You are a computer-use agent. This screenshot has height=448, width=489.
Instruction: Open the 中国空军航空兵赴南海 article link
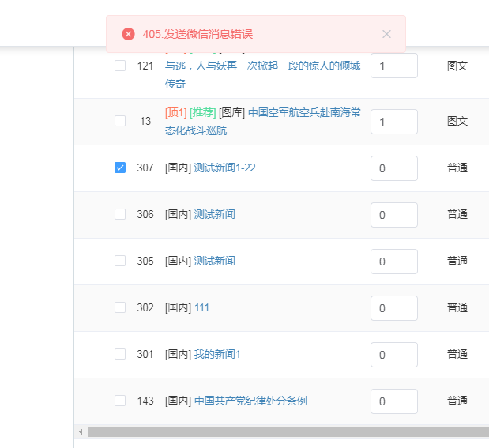[x=304, y=112]
